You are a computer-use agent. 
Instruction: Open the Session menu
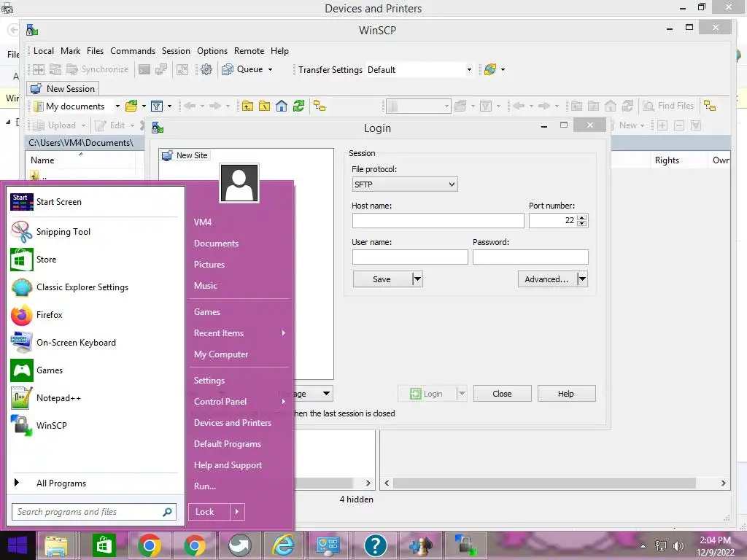coord(176,51)
